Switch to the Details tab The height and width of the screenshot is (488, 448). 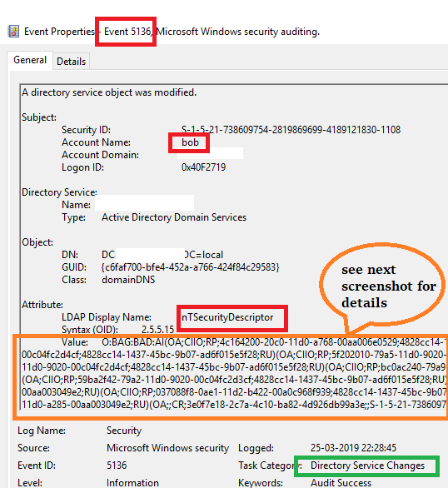click(x=72, y=62)
